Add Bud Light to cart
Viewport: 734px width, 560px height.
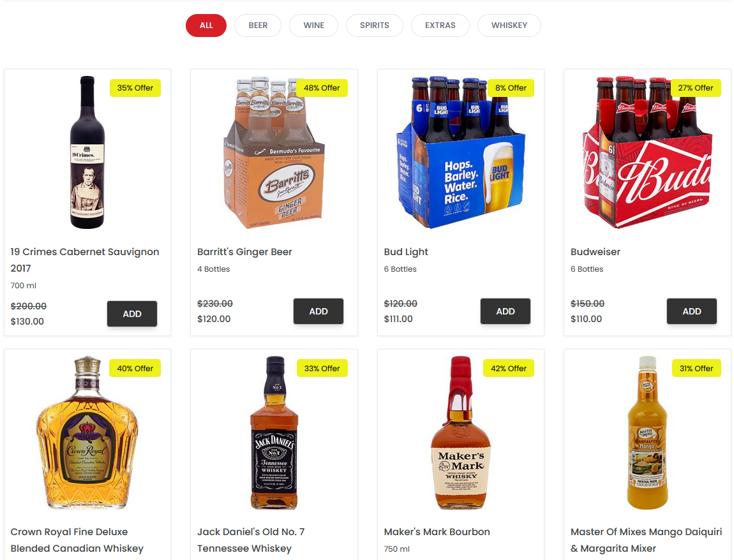click(x=506, y=311)
